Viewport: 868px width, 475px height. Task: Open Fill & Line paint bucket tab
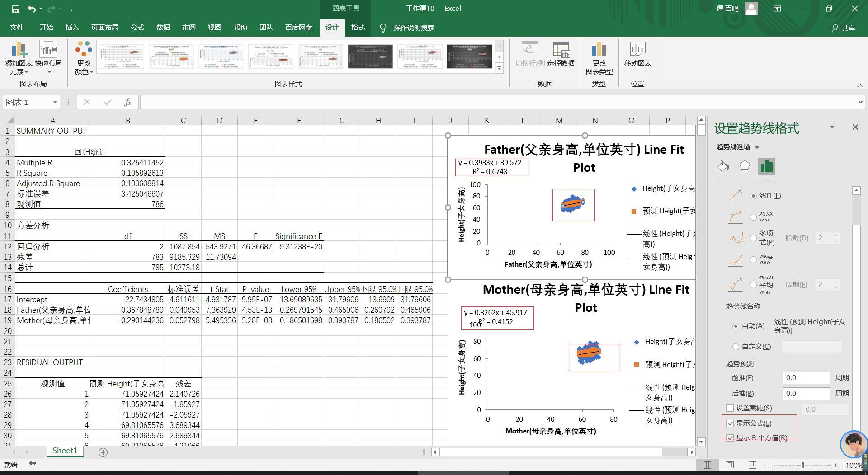[x=723, y=166]
